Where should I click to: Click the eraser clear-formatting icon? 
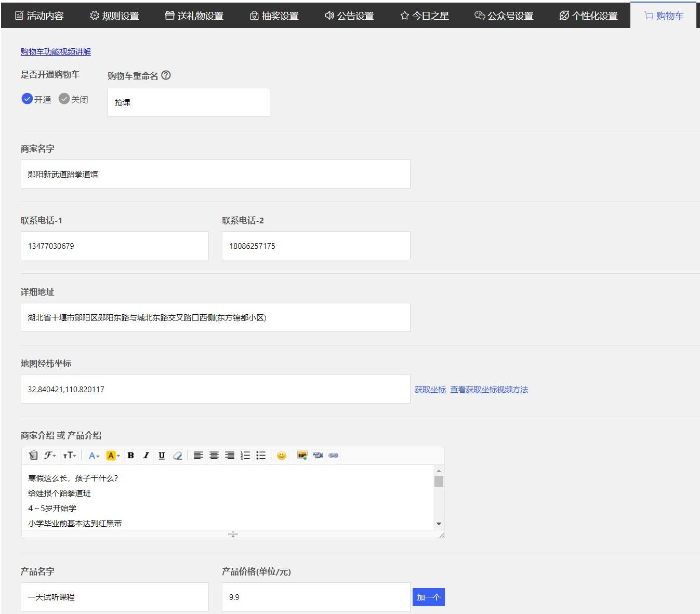[177, 456]
